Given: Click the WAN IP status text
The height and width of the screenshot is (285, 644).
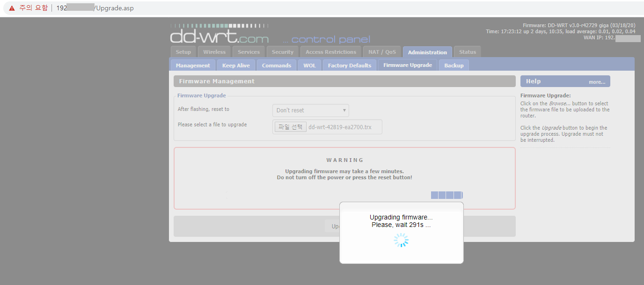Looking at the screenshot, I should tap(612, 37).
